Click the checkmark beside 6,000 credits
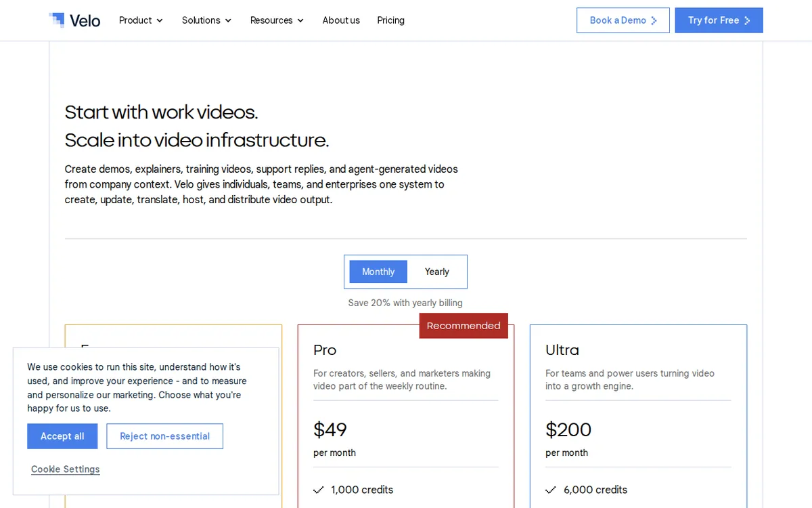This screenshot has width=812, height=508. click(x=551, y=490)
